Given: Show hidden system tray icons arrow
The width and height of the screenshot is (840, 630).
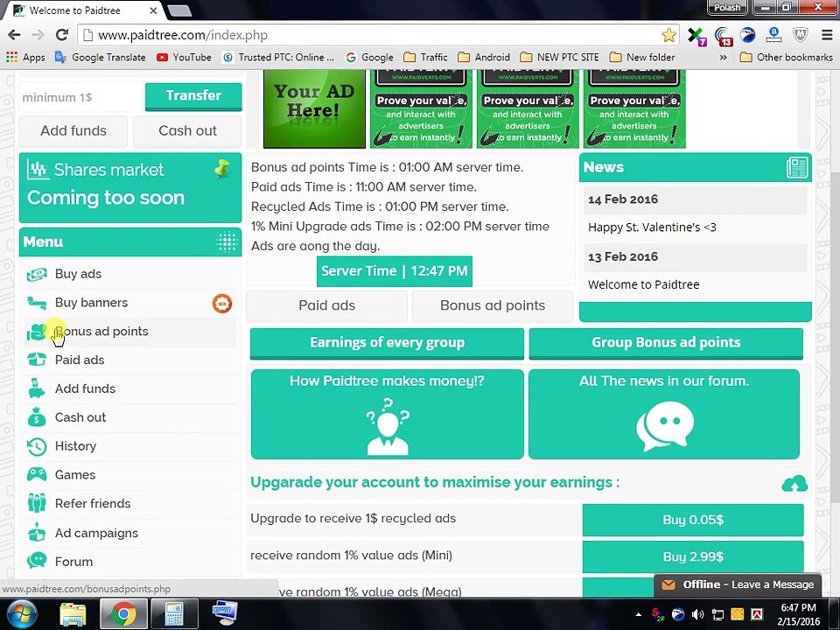Looking at the screenshot, I should point(638,614).
